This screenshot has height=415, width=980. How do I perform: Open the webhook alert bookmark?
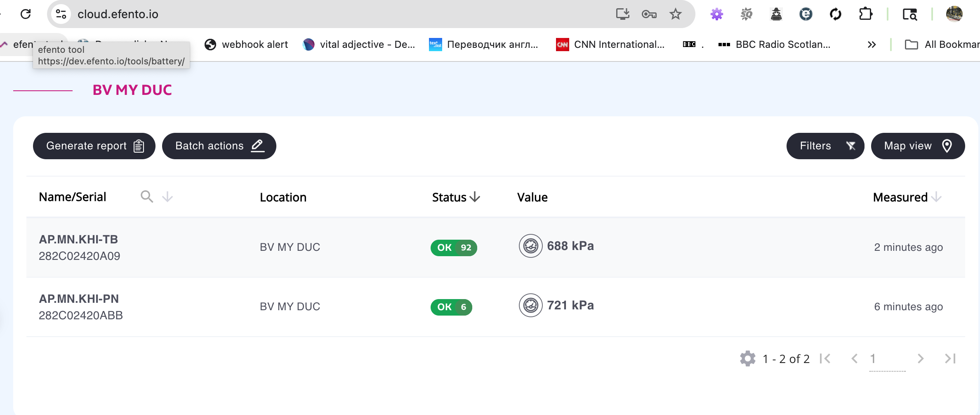246,45
